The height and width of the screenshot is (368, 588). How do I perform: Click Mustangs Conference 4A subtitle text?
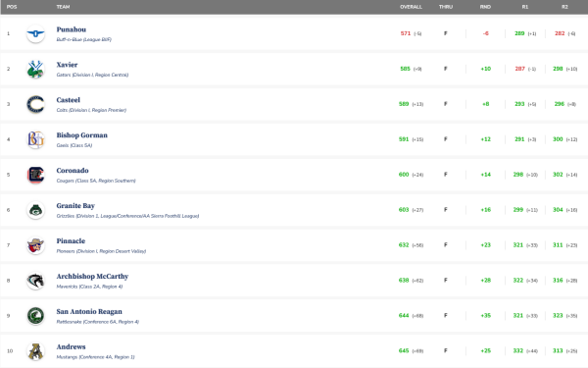tap(95, 357)
